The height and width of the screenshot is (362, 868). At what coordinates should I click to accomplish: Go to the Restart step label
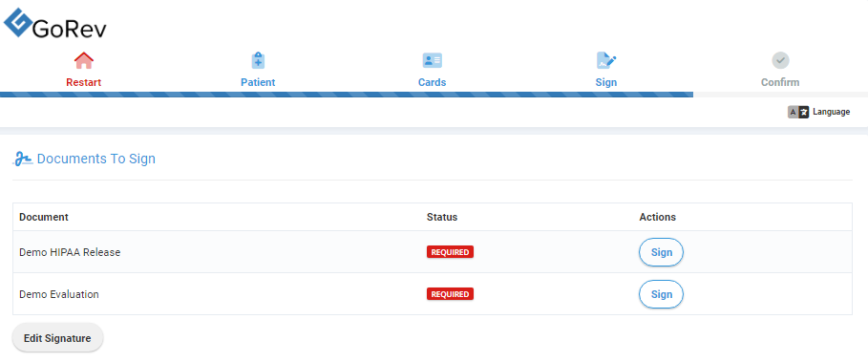(84, 82)
